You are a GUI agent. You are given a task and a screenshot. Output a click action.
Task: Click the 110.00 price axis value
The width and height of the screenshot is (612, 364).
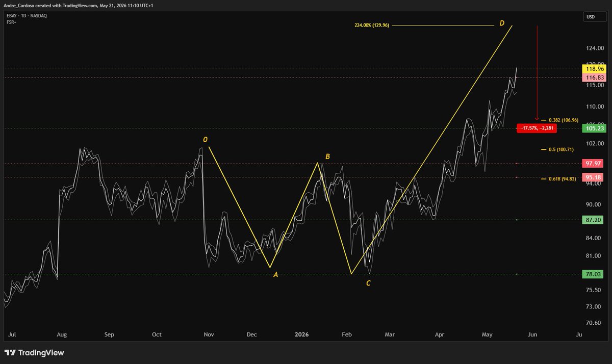[x=594, y=107]
